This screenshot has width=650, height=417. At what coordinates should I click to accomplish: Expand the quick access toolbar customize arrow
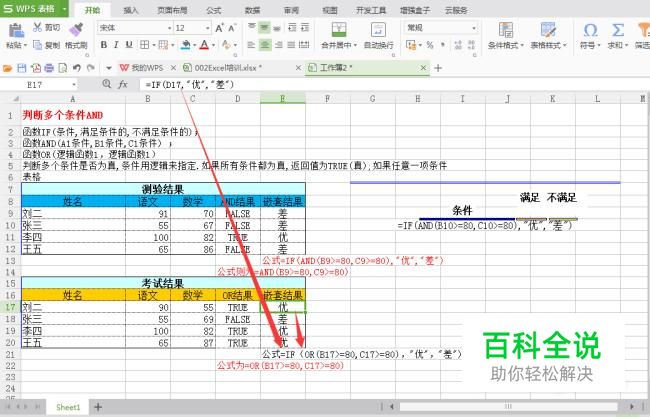click(109, 68)
